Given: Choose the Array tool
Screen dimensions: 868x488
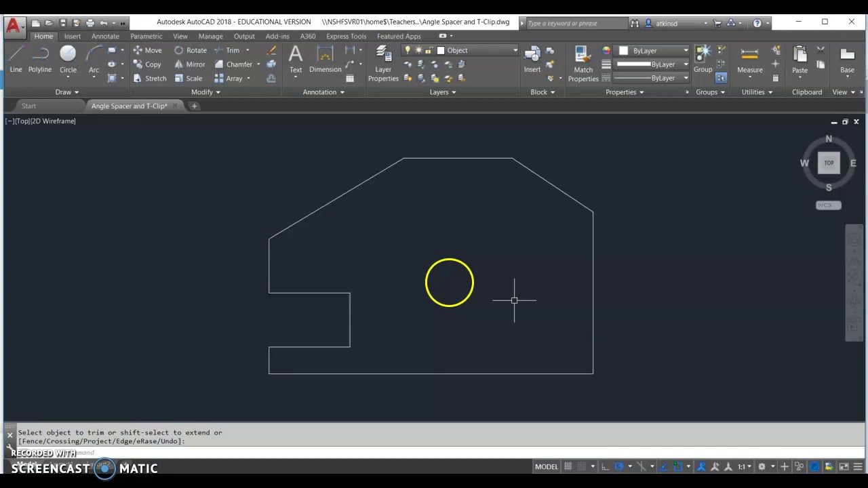Looking at the screenshot, I should 228,79.
